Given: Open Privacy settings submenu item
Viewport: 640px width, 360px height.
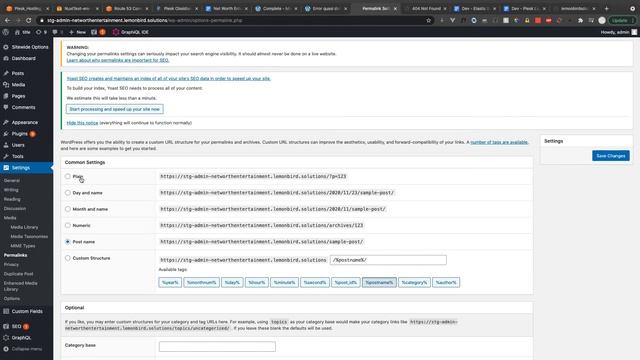Looking at the screenshot, I should tap(11, 264).
